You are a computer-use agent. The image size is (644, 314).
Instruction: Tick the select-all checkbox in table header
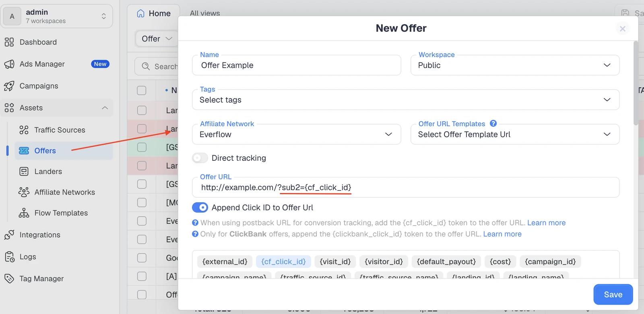[x=142, y=90]
